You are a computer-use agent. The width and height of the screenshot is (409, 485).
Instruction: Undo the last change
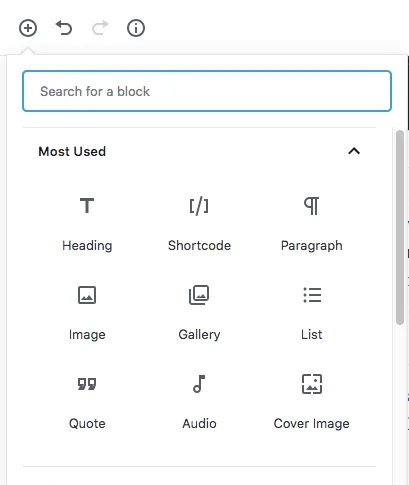point(64,28)
